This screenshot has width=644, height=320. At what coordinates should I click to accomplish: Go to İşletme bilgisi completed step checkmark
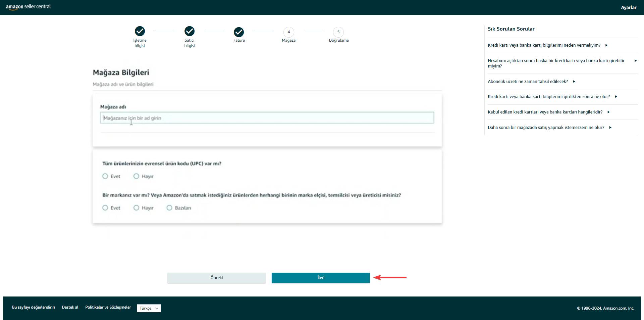[x=140, y=31]
